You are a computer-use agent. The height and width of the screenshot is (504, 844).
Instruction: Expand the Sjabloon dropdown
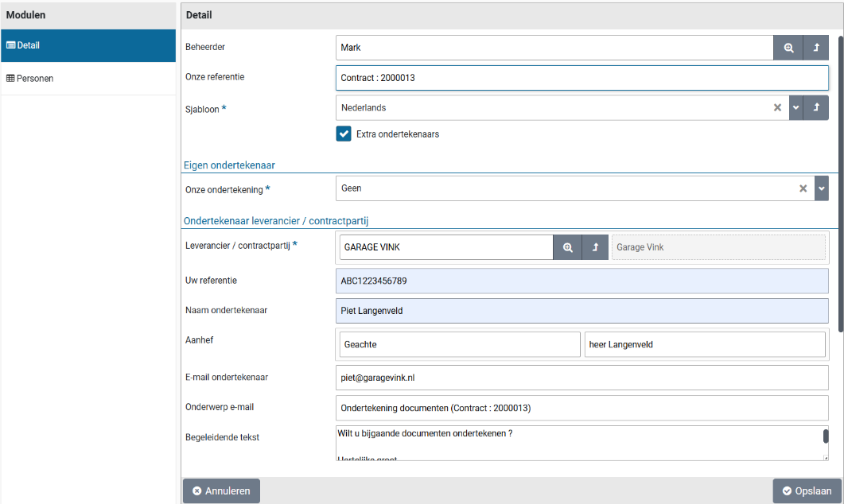tap(795, 108)
